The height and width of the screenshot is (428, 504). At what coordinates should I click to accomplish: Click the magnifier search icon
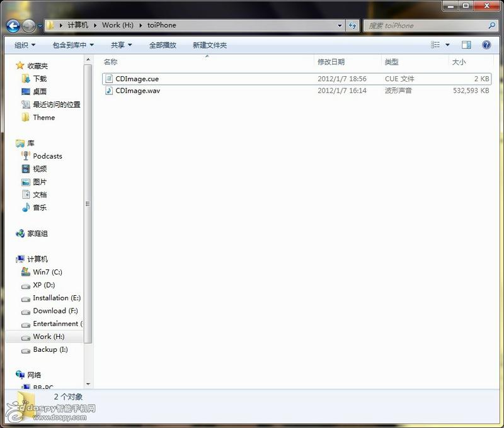coord(491,25)
